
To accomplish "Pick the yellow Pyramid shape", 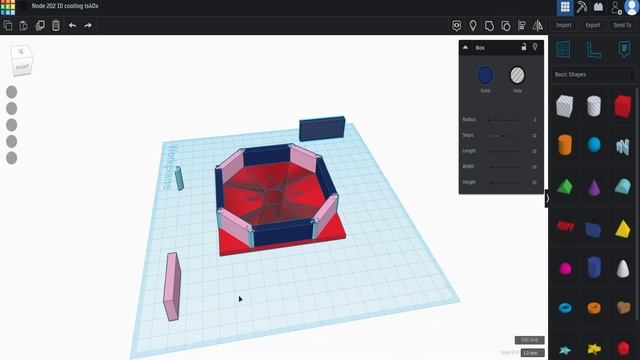I will (x=623, y=229).
